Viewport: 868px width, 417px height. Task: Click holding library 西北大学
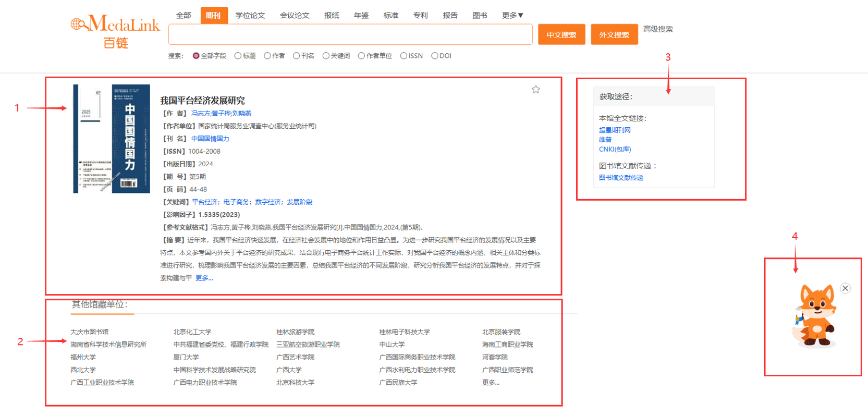coord(83,370)
